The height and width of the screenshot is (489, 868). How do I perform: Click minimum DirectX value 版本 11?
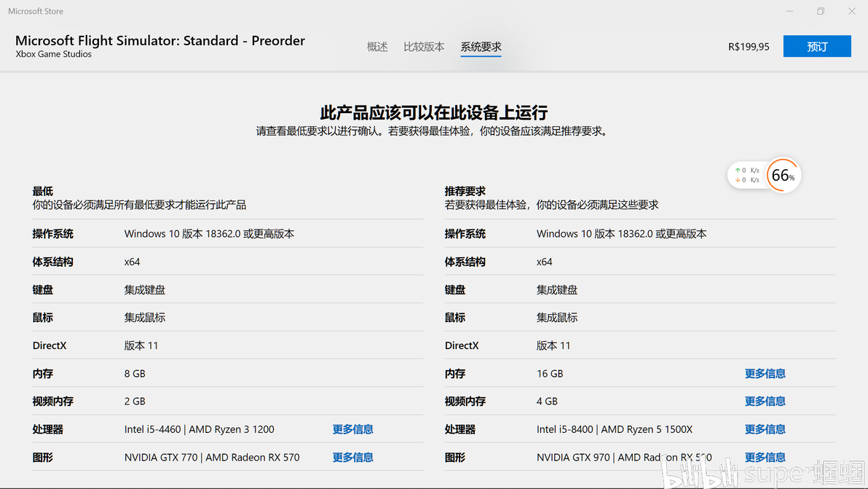point(141,345)
